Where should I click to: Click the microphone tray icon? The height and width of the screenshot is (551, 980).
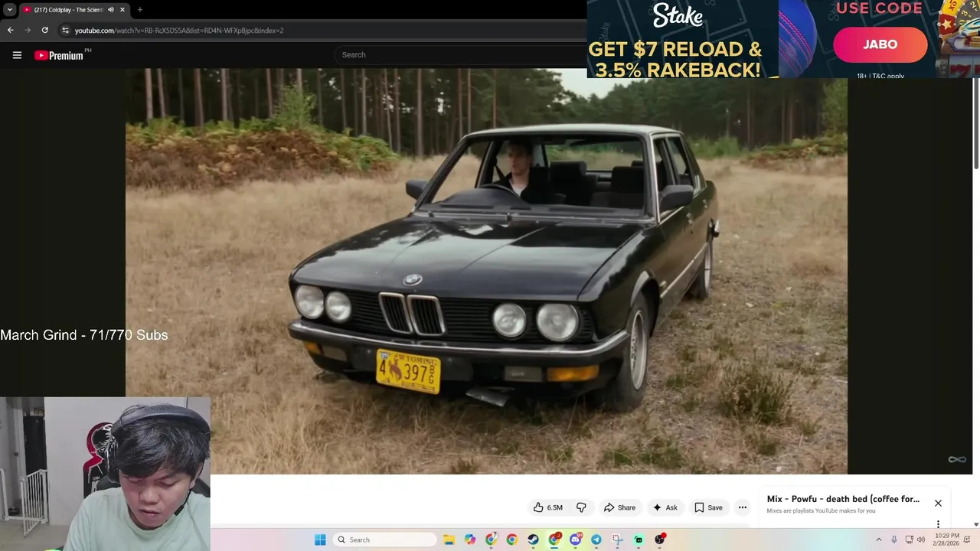(893, 540)
